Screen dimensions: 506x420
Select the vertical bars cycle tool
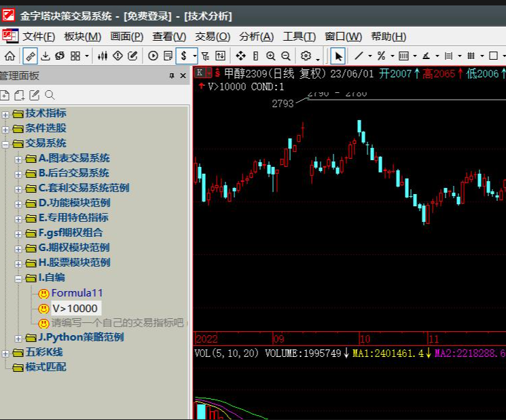[x=403, y=56]
